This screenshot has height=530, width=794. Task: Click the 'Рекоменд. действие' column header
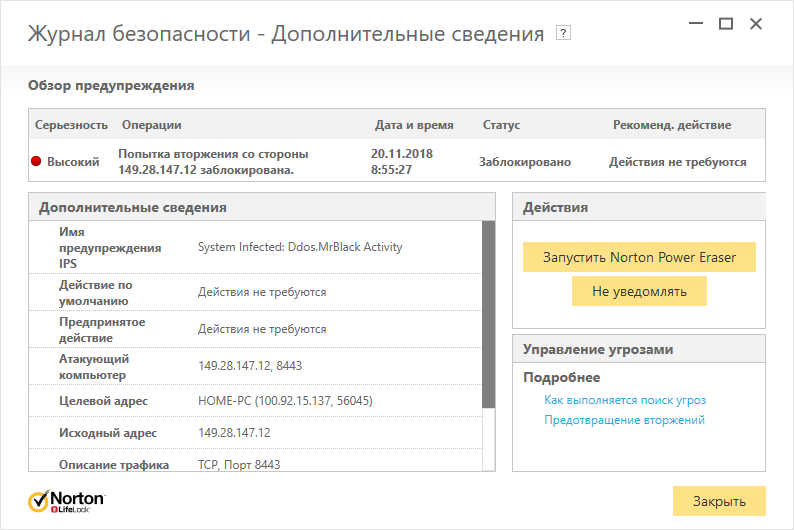coord(672,125)
